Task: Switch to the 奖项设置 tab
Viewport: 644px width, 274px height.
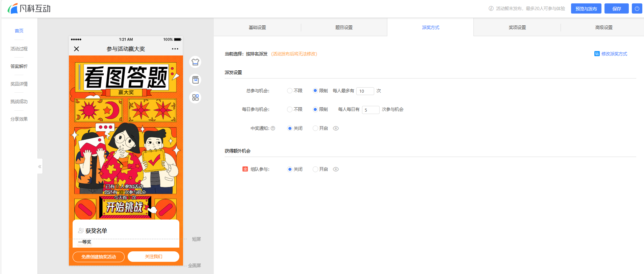Action: [517, 27]
